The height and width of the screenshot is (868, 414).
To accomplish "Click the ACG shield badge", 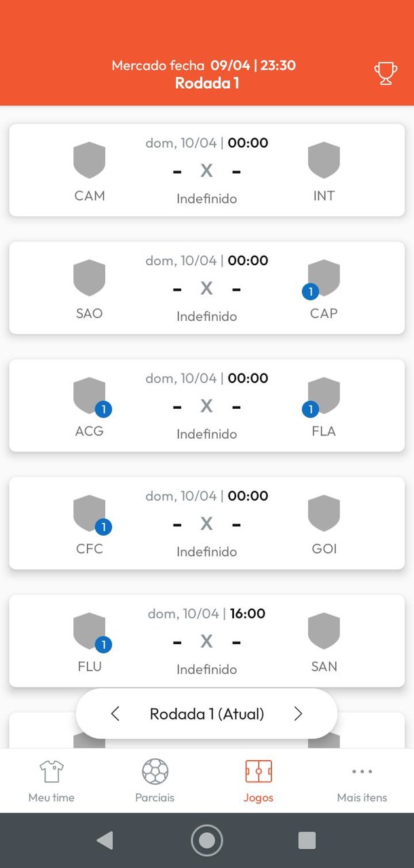I will (x=103, y=410).
